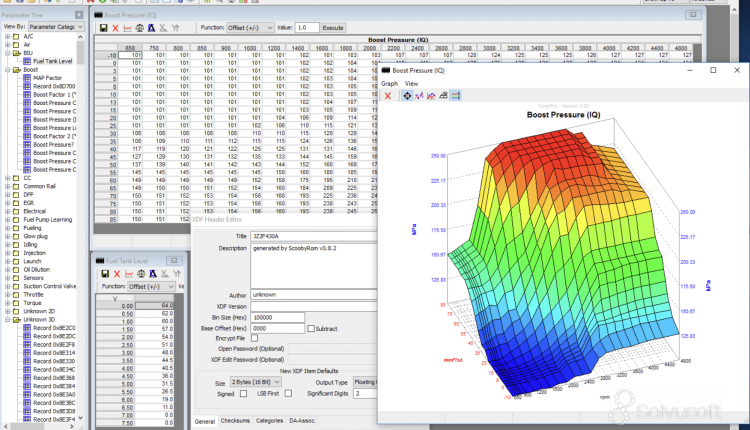Enable the Encrypt File checkbox
Image resolution: width=750 pixels, height=430 pixels.
[x=254, y=338]
